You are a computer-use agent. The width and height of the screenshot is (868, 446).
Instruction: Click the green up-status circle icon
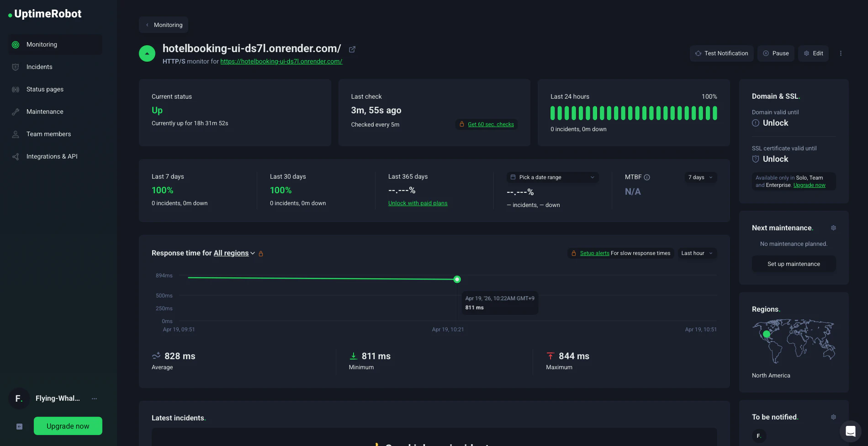[147, 53]
